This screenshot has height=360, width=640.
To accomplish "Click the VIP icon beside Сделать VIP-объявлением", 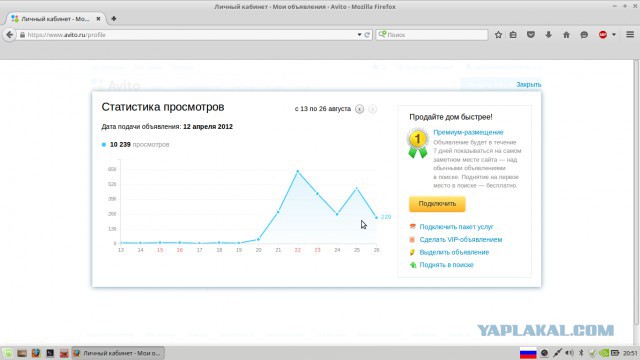I will 412,240.
